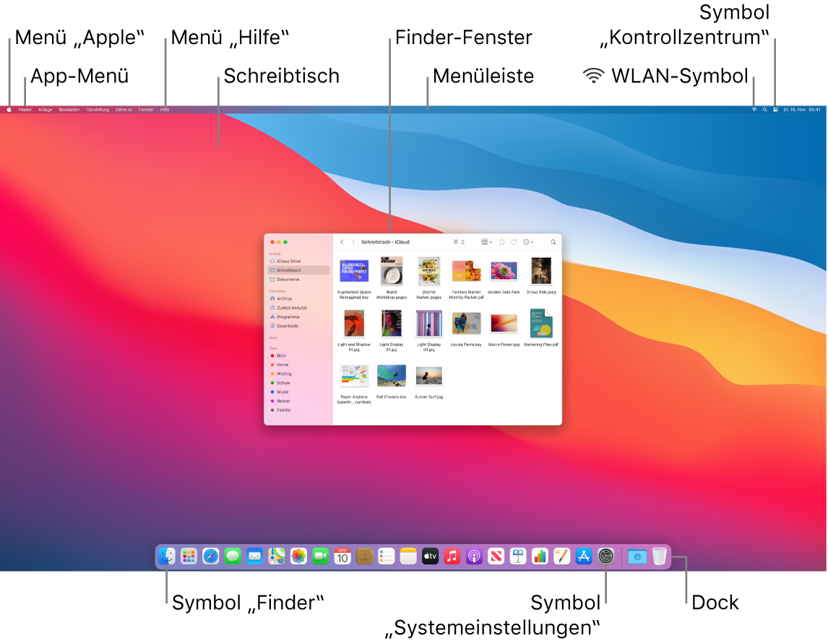Viewport: 828px width, 644px height.
Task: Open AirDrop from the Finder sidebar
Action: (x=285, y=299)
